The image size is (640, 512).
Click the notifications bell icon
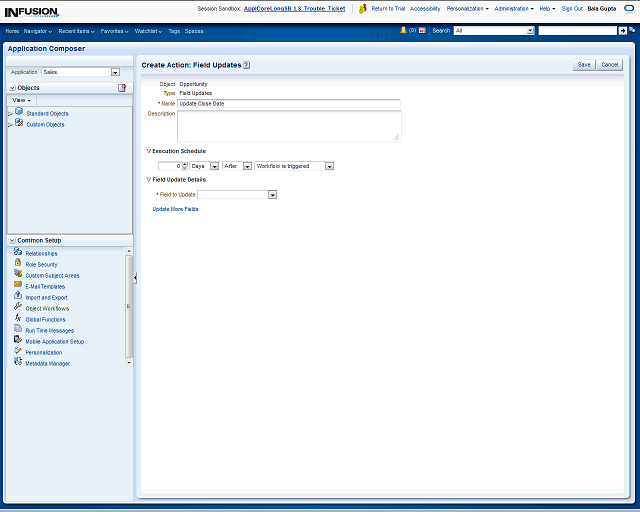(x=404, y=31)
